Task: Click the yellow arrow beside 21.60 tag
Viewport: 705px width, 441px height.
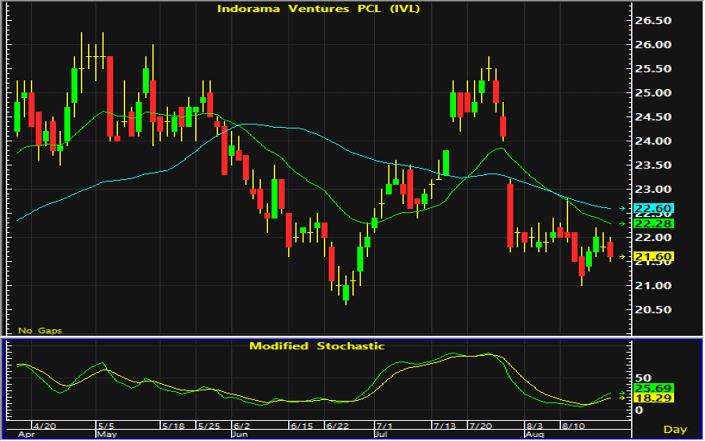Action: [x=622, y=257]
